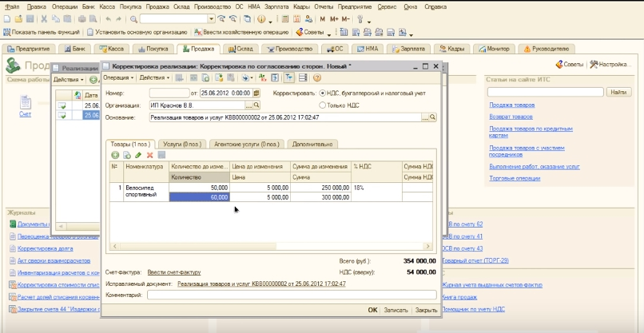Click magnifier icon beside Основание field
Viewport: 644px width, 333px height.
(433, 117)
